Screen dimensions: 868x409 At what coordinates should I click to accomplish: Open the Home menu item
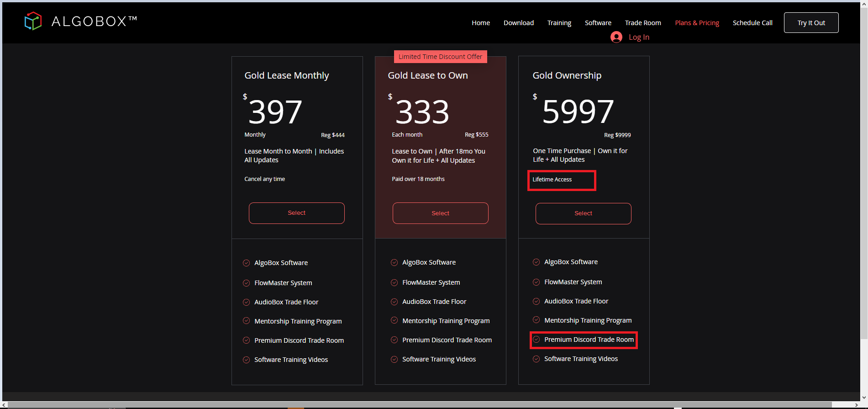pos(481,23)
